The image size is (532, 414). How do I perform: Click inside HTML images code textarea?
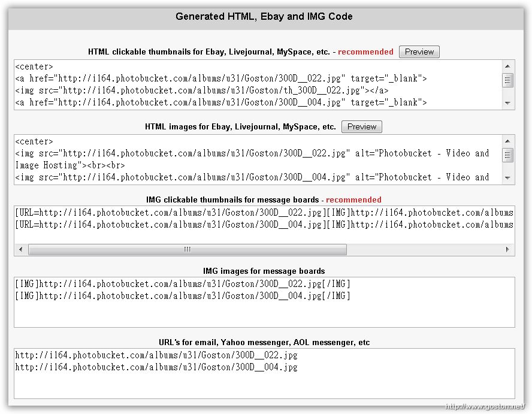point(258,159)
